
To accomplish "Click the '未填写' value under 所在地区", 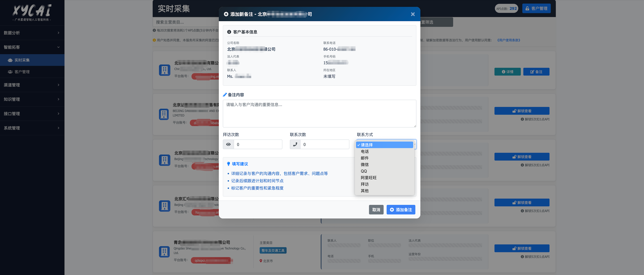I will point(329,76).
